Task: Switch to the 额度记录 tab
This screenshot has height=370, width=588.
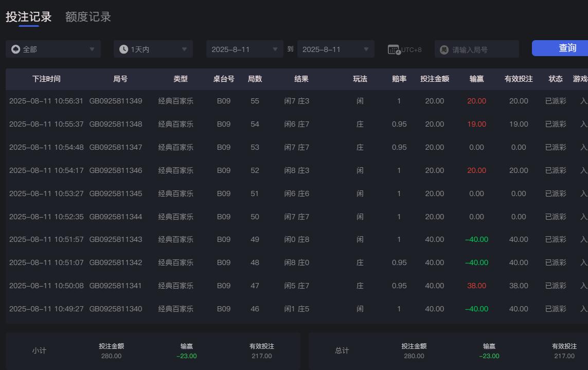Action: (87, 16)
